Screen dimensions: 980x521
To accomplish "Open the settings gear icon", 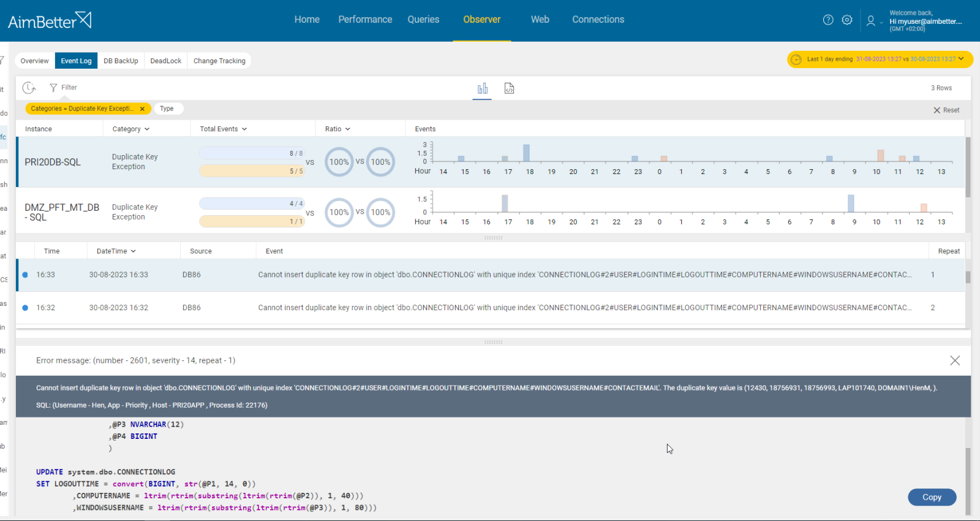I will (x=847, y=20).
